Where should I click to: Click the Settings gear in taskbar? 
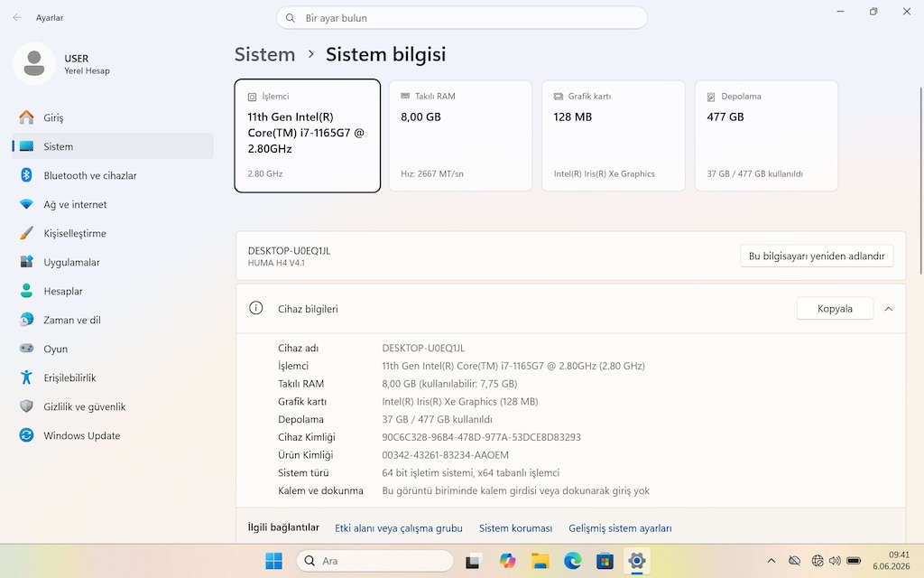pos(637,561)
